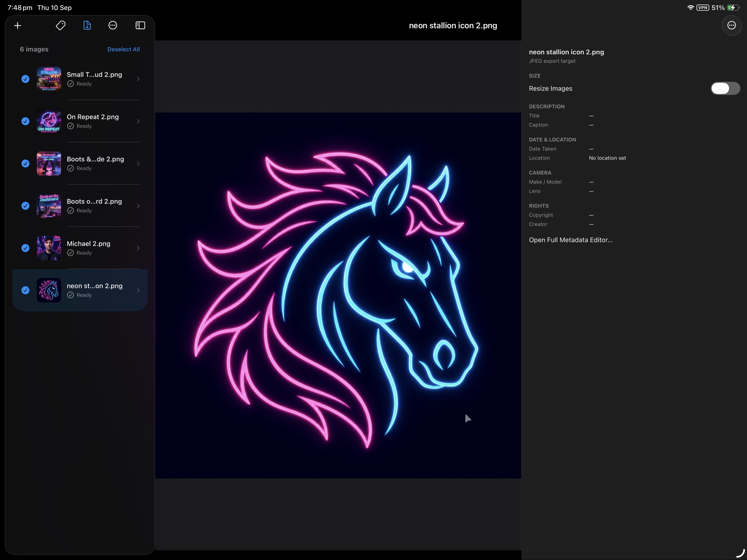The width and height of the screenshot is (747, 560).
Task: Select the On Repeat 2.png thumbnail
Action: (x=49, y=121)
